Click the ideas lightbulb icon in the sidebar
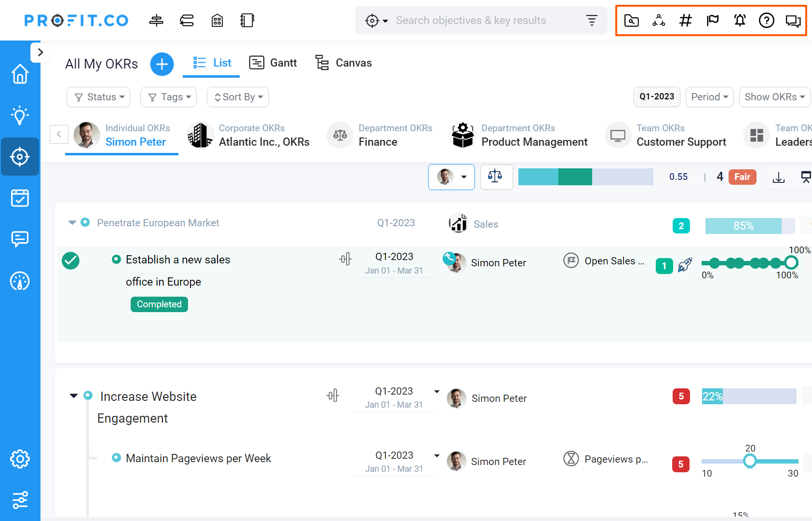The height and width of the screenshot is (521, 812). point(20,115)
